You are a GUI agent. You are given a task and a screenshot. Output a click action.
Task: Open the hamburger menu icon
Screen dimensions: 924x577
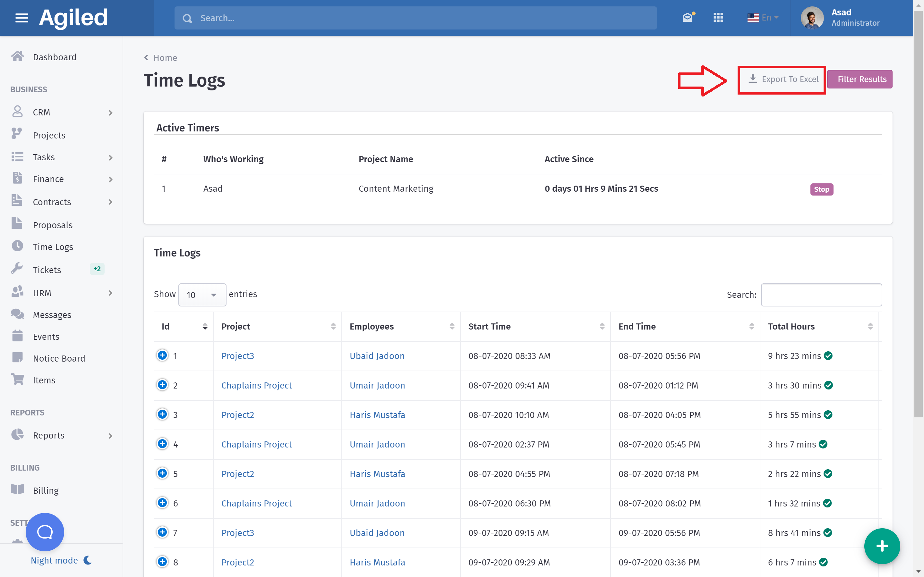pyautogui.click(x=21, y=18)
